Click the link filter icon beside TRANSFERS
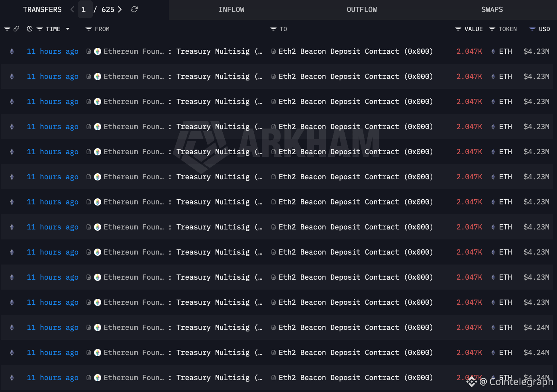This screenshot has height=392, width=557. (x=16, y=29)
